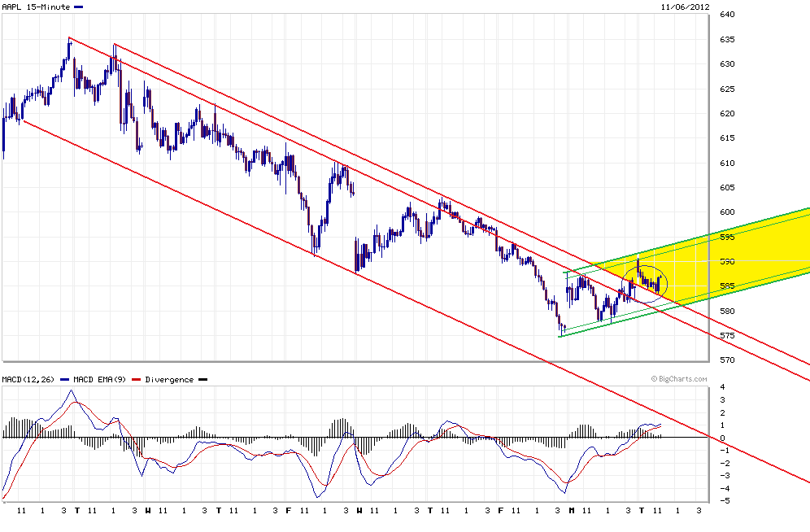The height and width of the screenshot is (532, 810).
Task: Click the AAPL 15-Minute chart label
Action: tap(34, 6)
